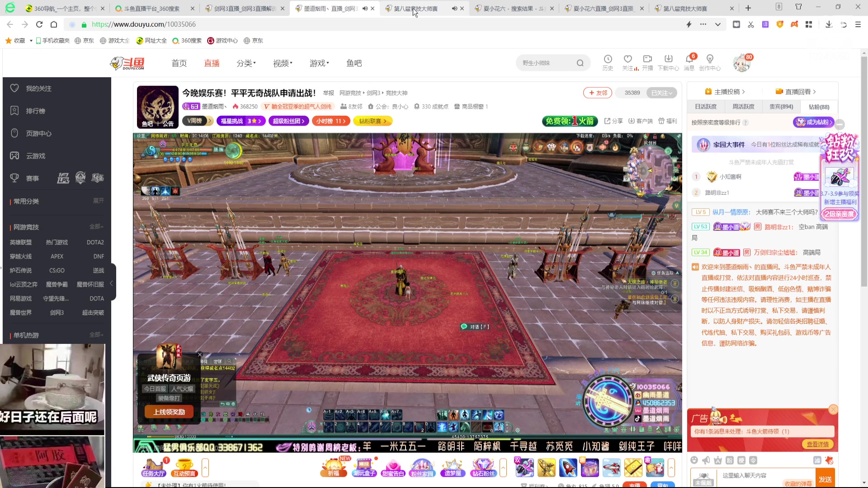Open the 消息 notification bell
Viewport: 868px width, 488px height.
point(689,62)
